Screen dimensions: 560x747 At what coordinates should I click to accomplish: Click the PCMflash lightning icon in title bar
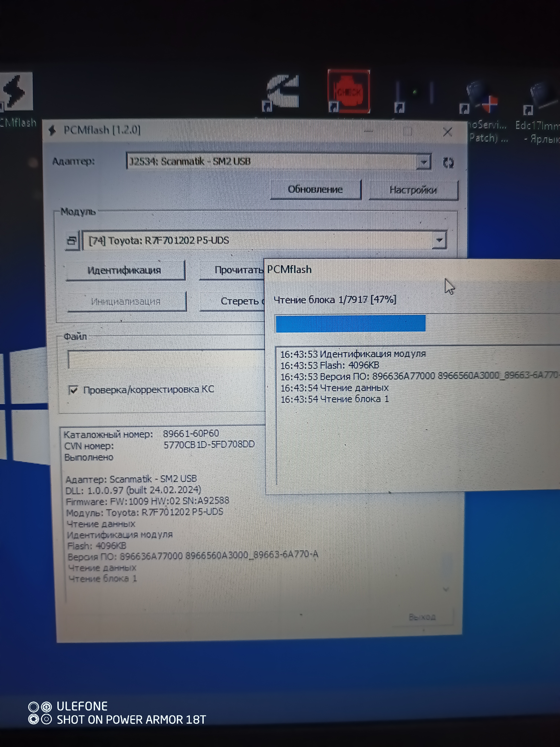52,130
